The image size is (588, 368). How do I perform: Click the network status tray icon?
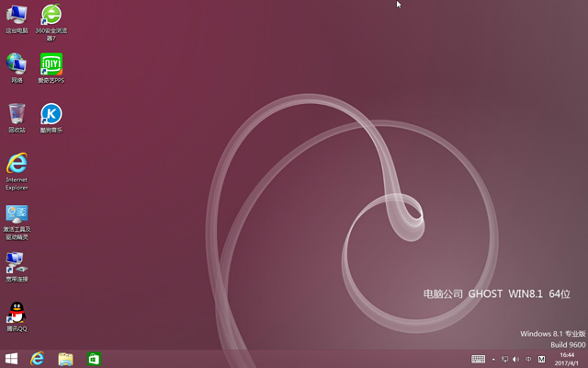pyautogui.click(x=504, y=359)
